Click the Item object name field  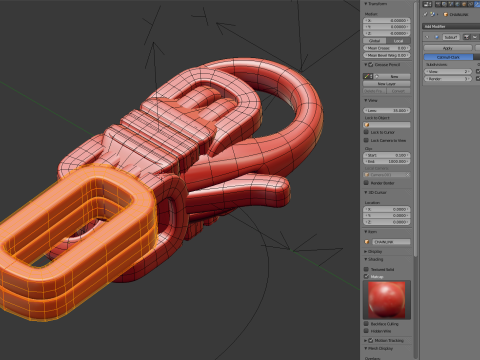click(x=391, y=242)
